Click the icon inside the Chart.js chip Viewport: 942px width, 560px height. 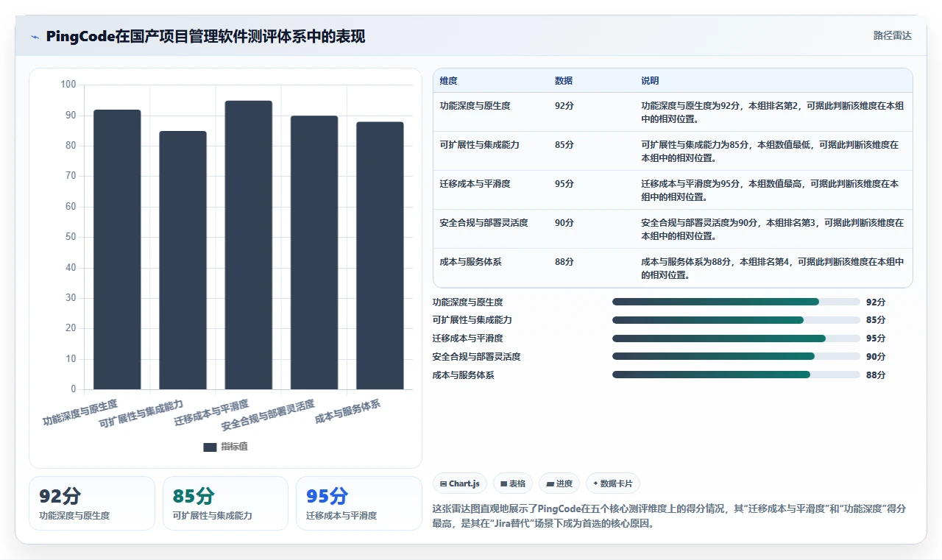443,483
